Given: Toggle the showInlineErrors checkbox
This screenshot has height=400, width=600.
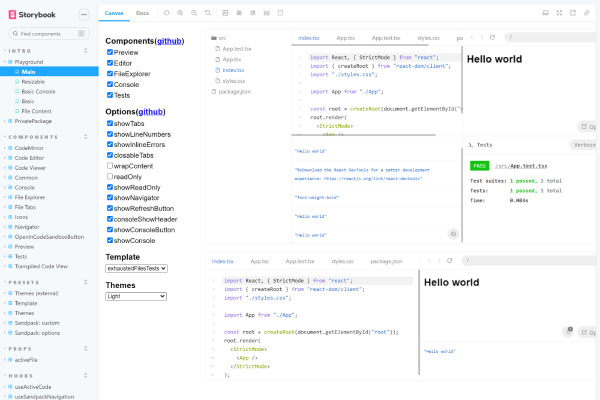Looking at the screenshot, I should (110, 144).
